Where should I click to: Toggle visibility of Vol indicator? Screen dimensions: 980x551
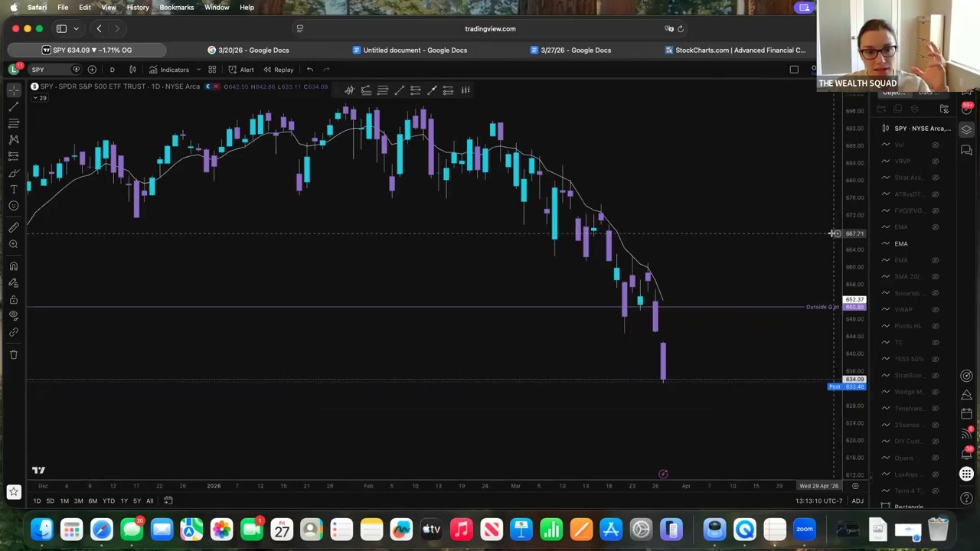[935, 145]
